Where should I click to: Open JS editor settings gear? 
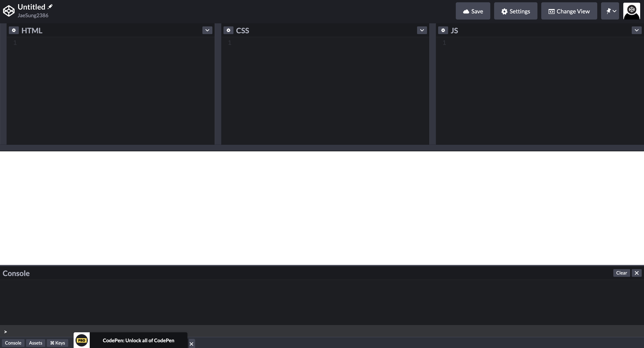point(443,30)
